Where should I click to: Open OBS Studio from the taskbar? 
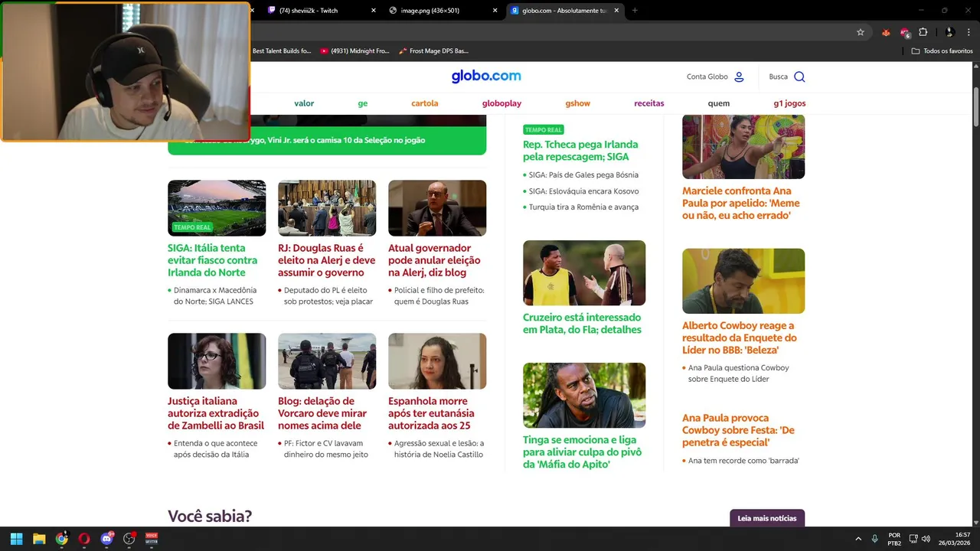coord(129,539)
